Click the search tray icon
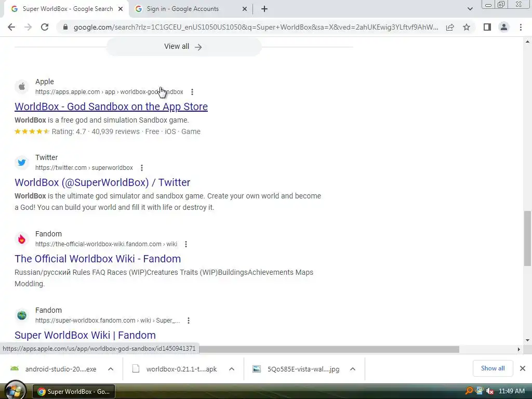The image size is (532, 399). tap(469, 391)
